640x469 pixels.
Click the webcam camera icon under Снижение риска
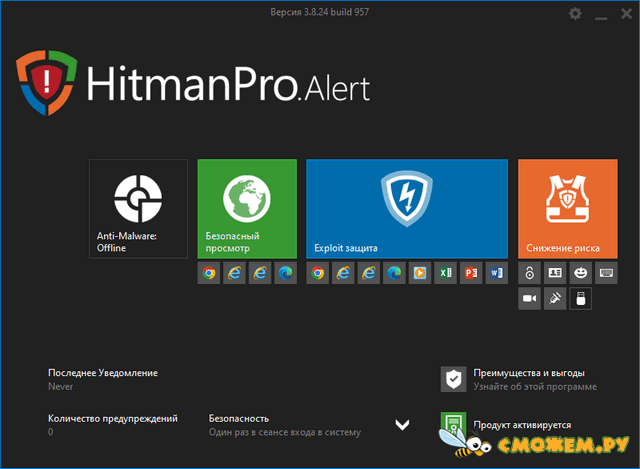[529, 299]
